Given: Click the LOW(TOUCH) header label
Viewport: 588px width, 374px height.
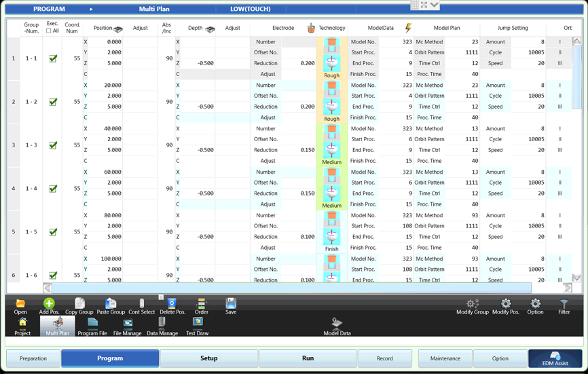Looking at the screenshot, I should (250, 9).
